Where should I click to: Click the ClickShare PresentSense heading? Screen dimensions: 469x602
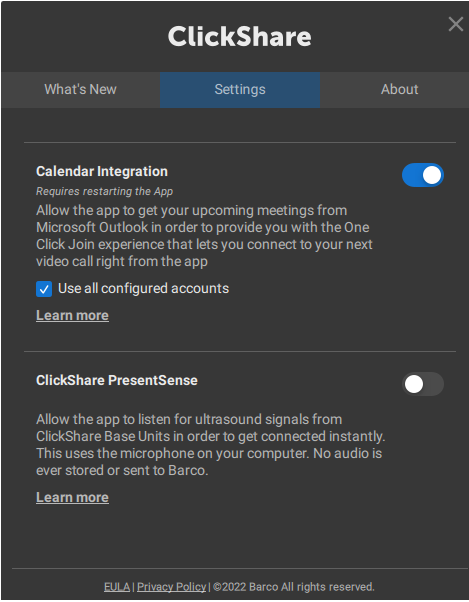click(117, 380)
